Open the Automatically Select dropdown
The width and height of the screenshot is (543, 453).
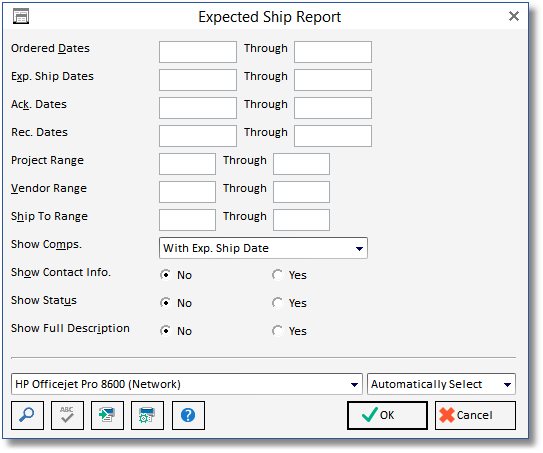[x=441, y=384]
